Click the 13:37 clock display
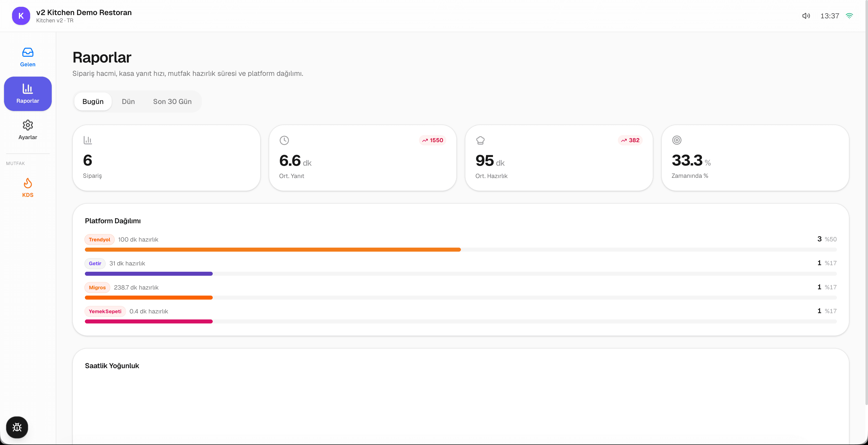868x445 pixels. [830, 16]
